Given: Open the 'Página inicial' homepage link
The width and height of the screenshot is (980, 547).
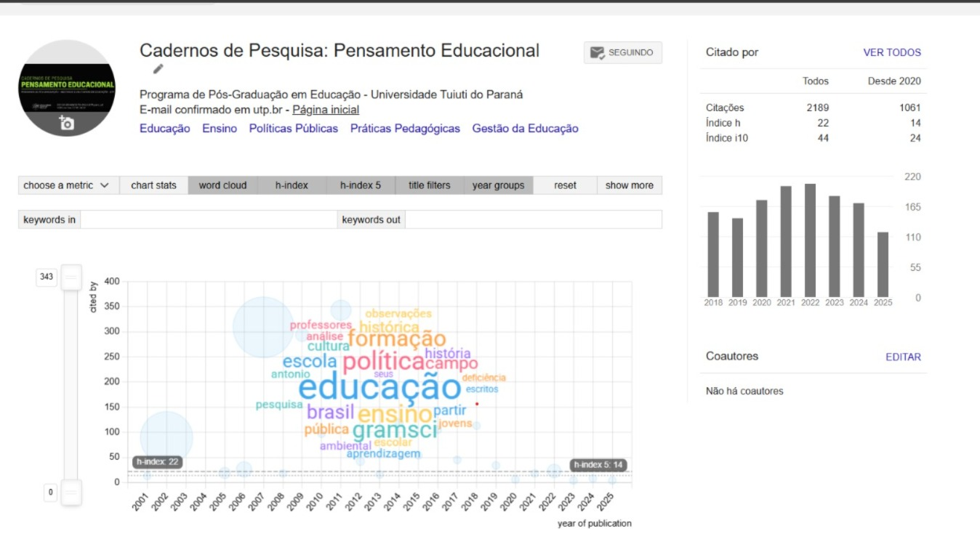Looking at the screenshot, I should coord(326,110).
